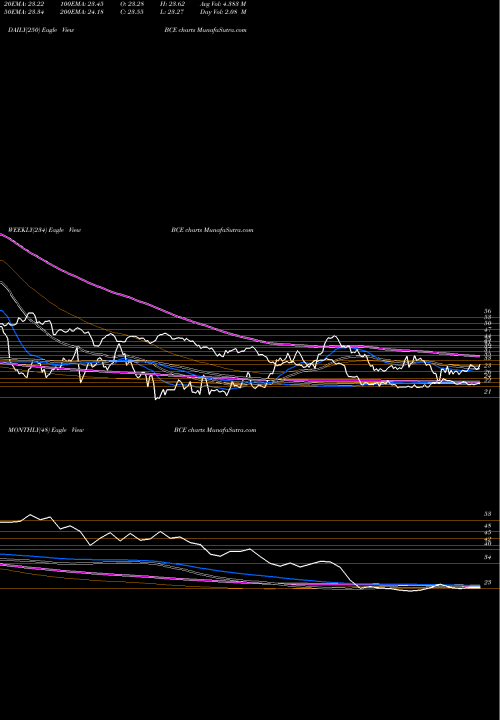Viewport: 500px width, 720px height.
Task: Click the DAILY(250) Eagle View title
Action: pos(41,30)
